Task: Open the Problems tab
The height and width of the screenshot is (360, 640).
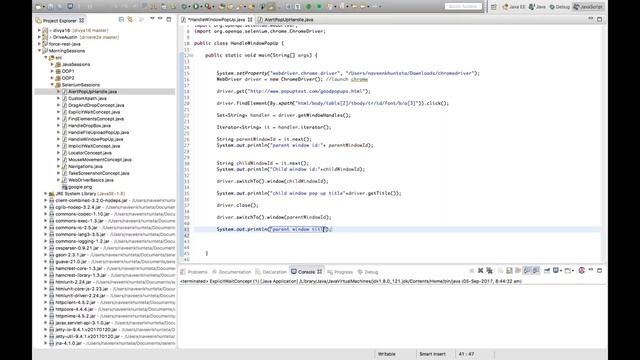Action: pos(194,272)
